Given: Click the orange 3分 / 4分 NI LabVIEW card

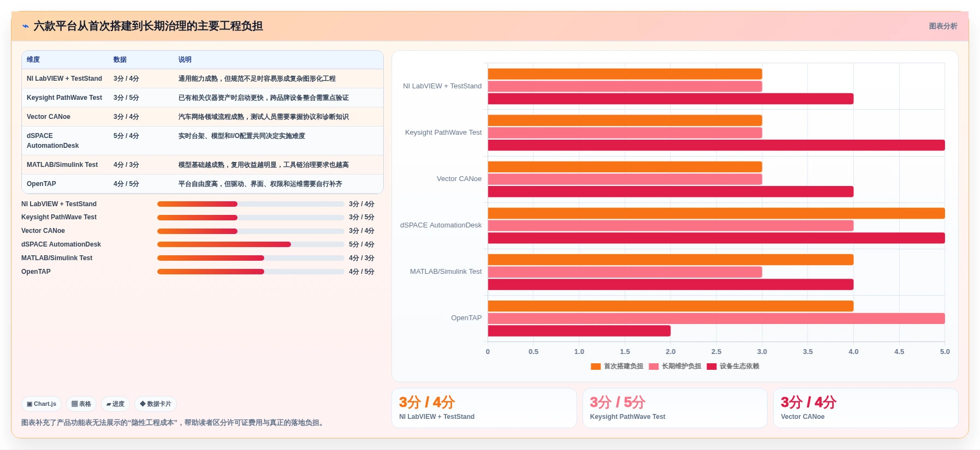Looking at the screenshot, I should click(x=484, y=408).
